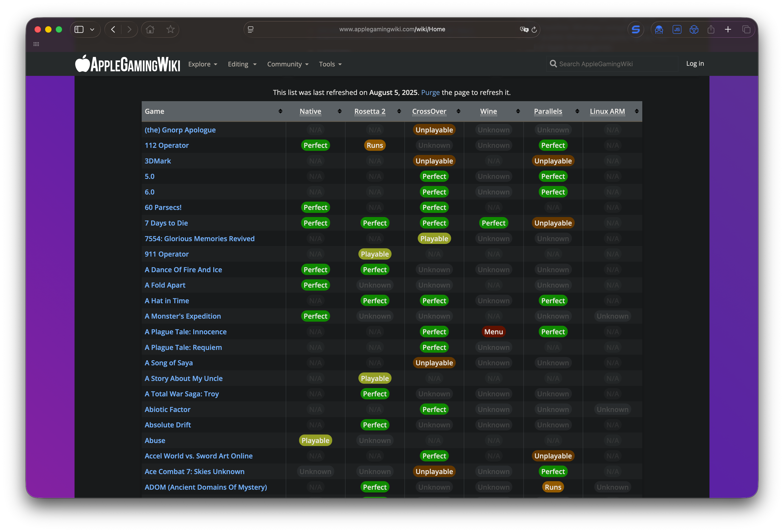
Task: Show tab overview icon
Action: (746, 29)
